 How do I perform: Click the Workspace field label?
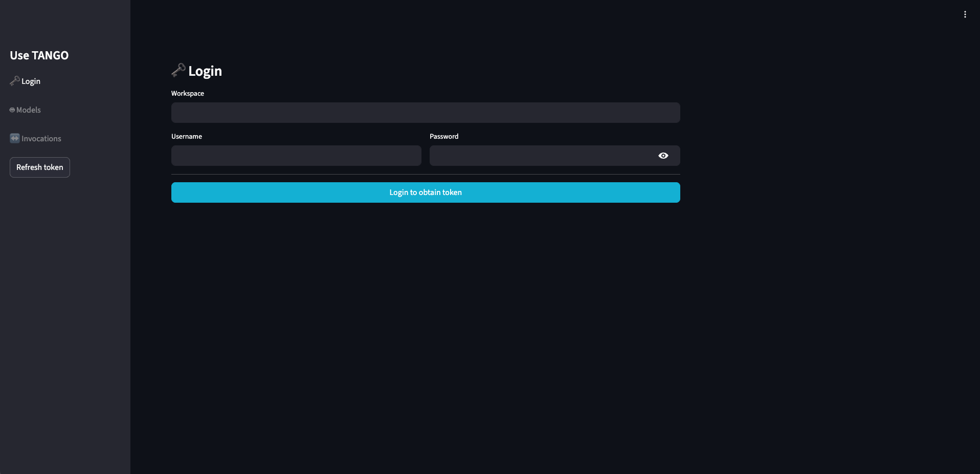187,93
